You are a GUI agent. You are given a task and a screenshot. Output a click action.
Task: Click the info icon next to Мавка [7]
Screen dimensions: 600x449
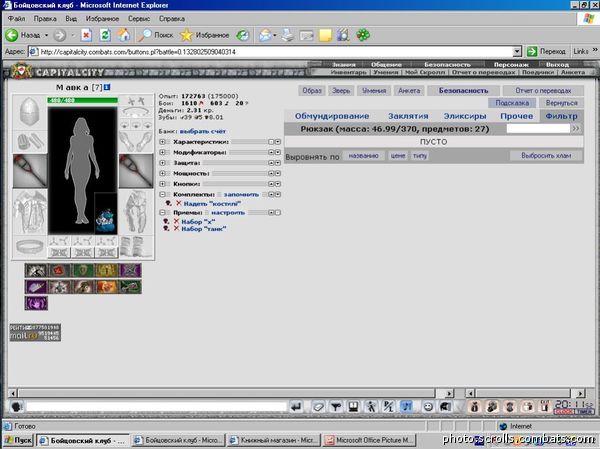[x=107, y=87]
